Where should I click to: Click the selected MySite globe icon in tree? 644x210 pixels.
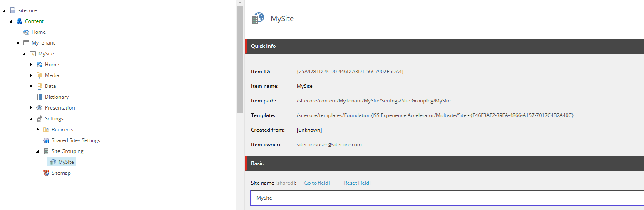pos(53,162)
